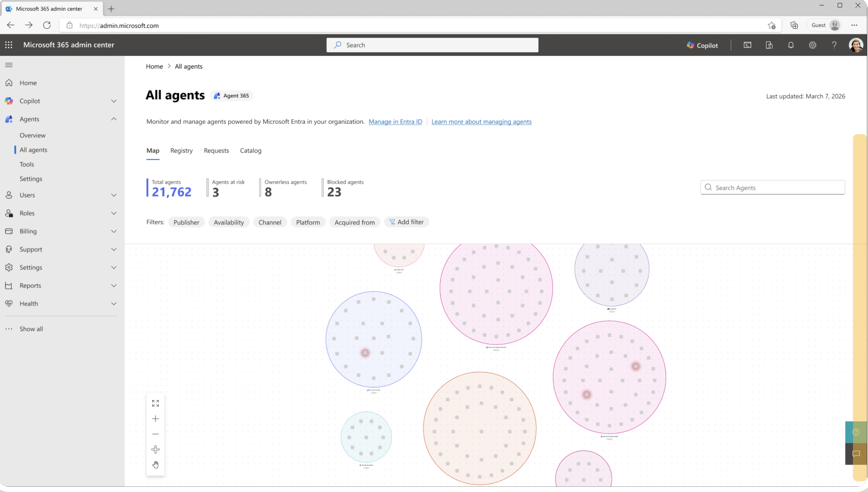Open Learn more about managing agents link
868x492 pixels.
coord(481,122)
